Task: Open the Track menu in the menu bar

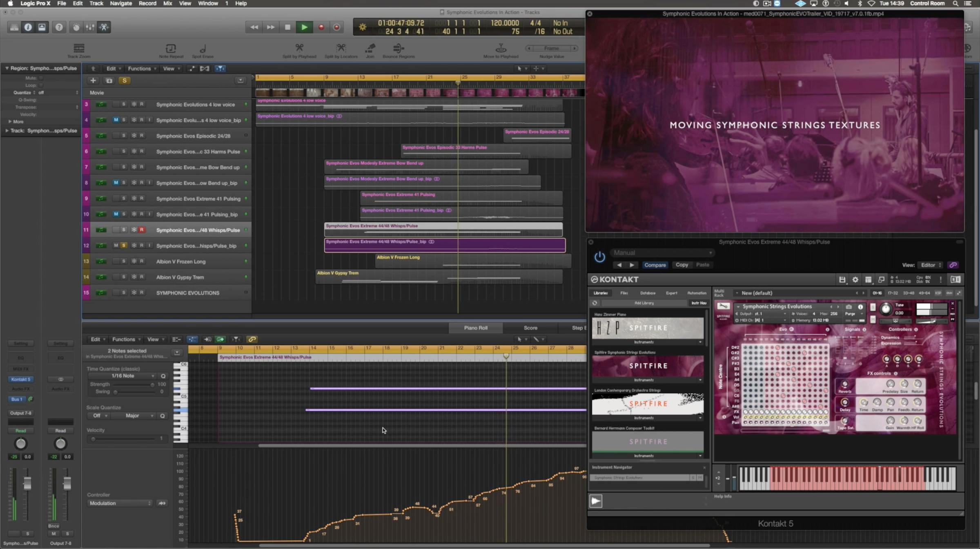Action: [96, 3]
